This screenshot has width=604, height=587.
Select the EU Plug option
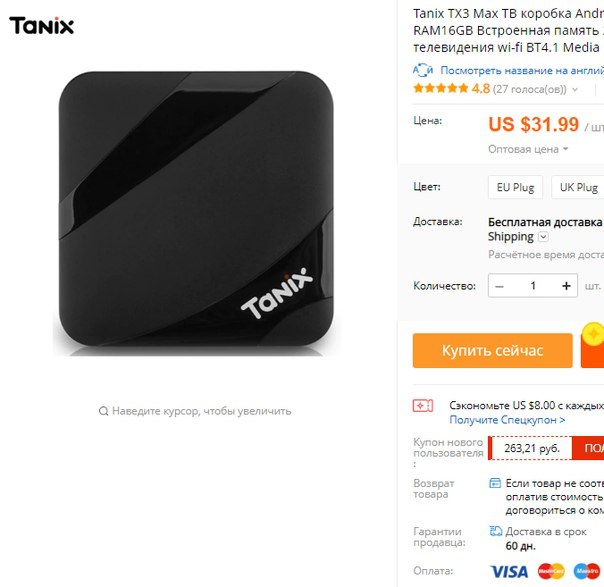coord(515,187)
